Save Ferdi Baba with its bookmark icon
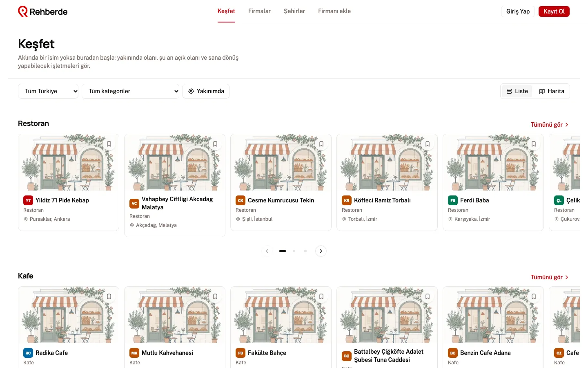Viewport: 588px width, 368px height. click(x=534, y=144)
